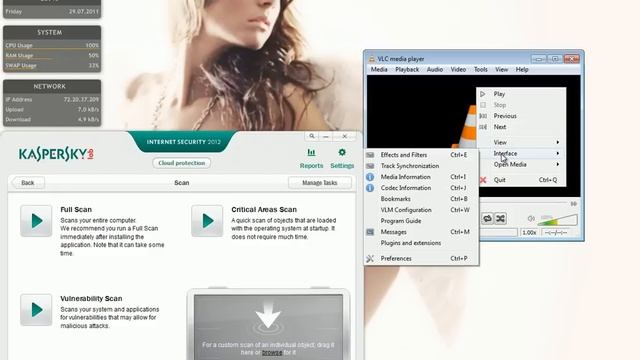Screen dimensions: 640x360
Task: Click the Preferences tools icon
Action: [x=370, y=258]
